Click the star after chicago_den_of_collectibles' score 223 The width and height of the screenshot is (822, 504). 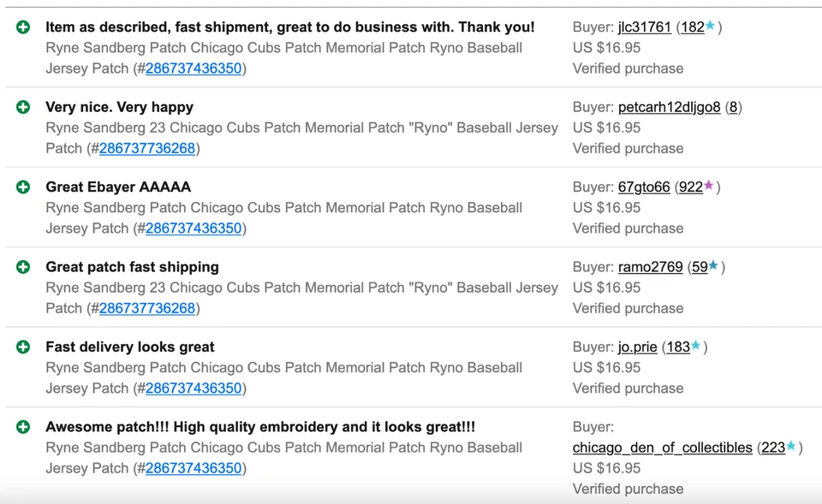click(x=792, y=447)
